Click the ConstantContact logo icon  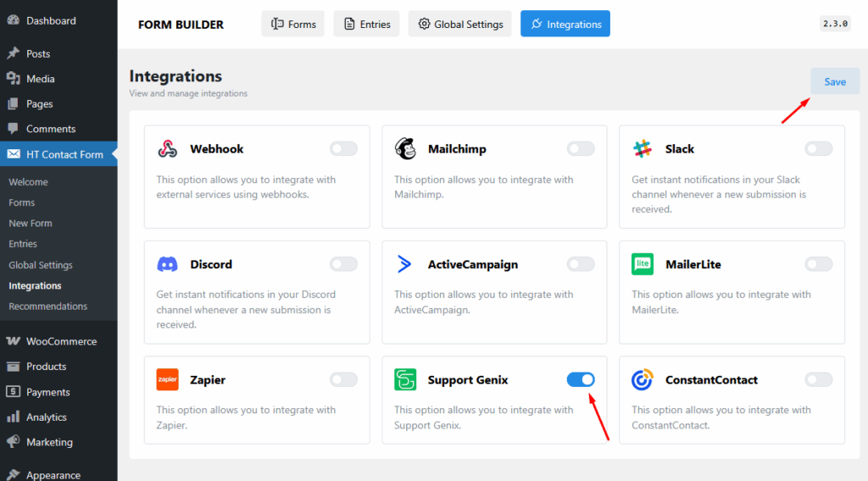(643, 380)
